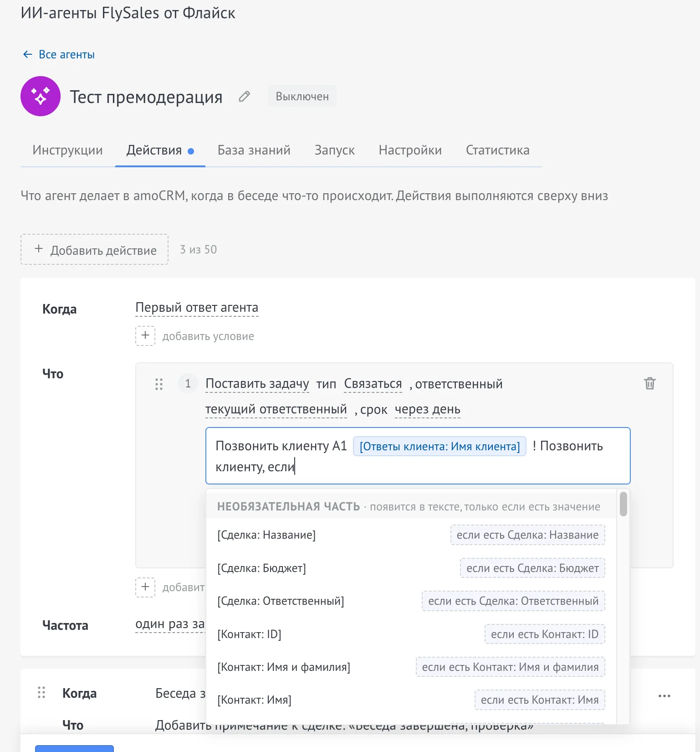
Task: Insert the [Контакт: Имя] variable
Action: [255, 700]
